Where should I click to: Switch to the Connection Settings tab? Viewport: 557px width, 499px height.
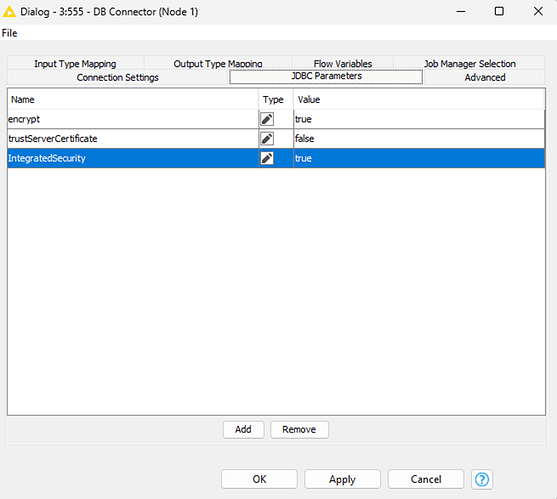pyautogui.click(x=117, y=77)
